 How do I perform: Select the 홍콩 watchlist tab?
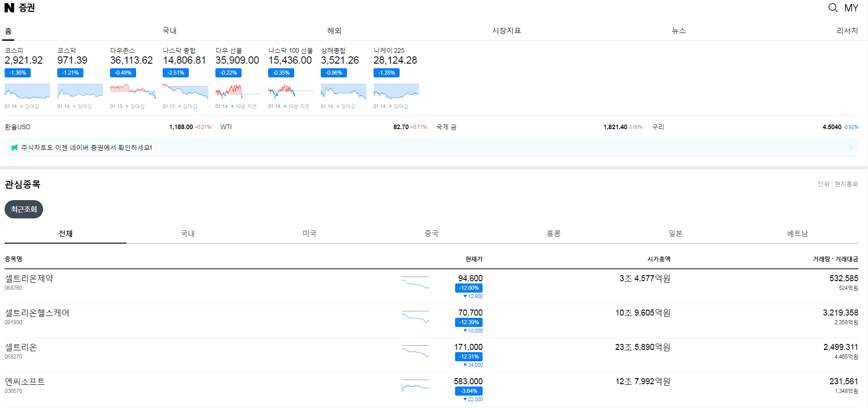554,234
